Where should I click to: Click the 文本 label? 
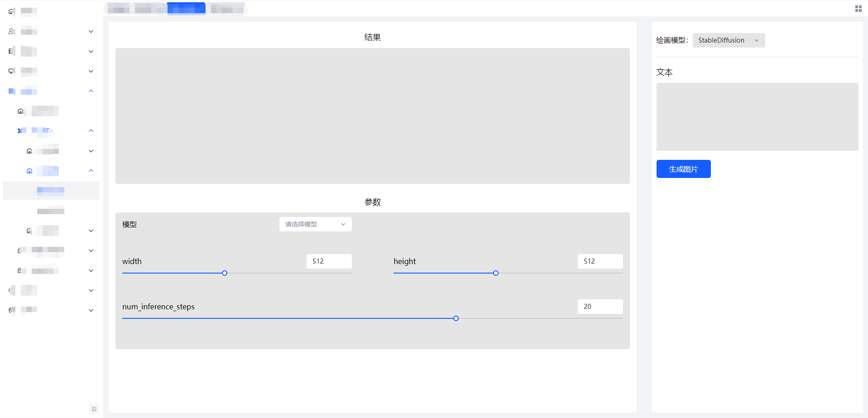[664, 72]
